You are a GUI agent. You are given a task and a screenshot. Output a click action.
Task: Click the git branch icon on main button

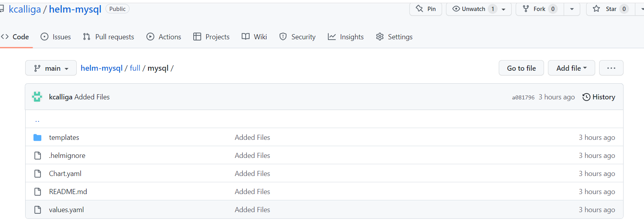pos(37,68)
